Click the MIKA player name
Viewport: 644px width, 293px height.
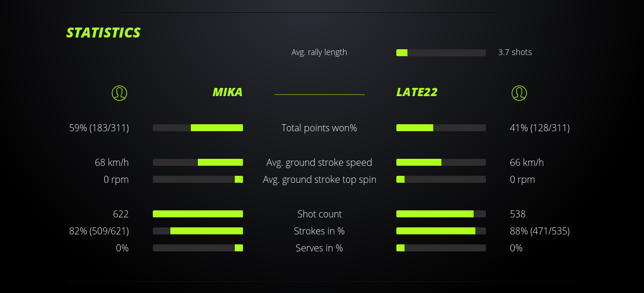click(x=227, y=92)
